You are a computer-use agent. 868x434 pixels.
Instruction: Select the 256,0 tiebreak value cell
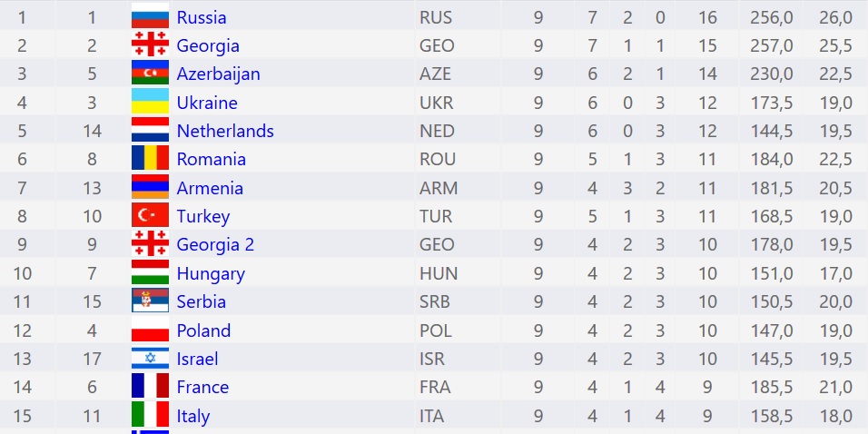(771, 17)
